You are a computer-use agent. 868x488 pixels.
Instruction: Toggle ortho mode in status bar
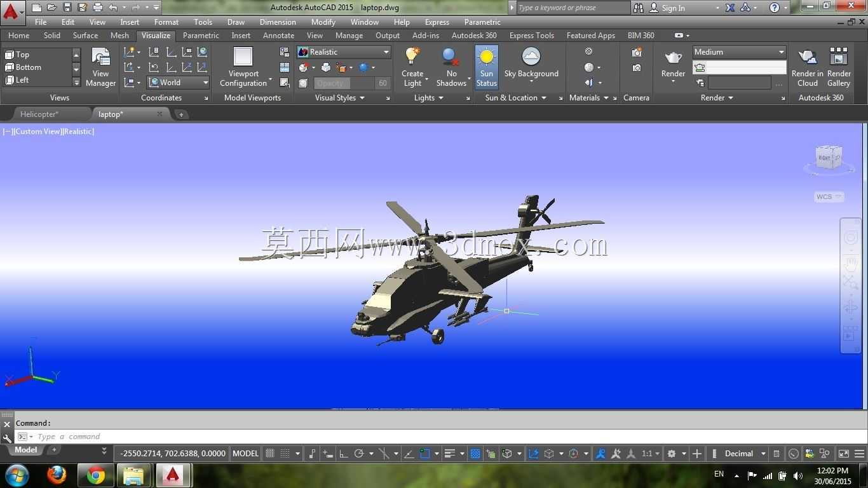pyautogui.click(x=344, y=454)
